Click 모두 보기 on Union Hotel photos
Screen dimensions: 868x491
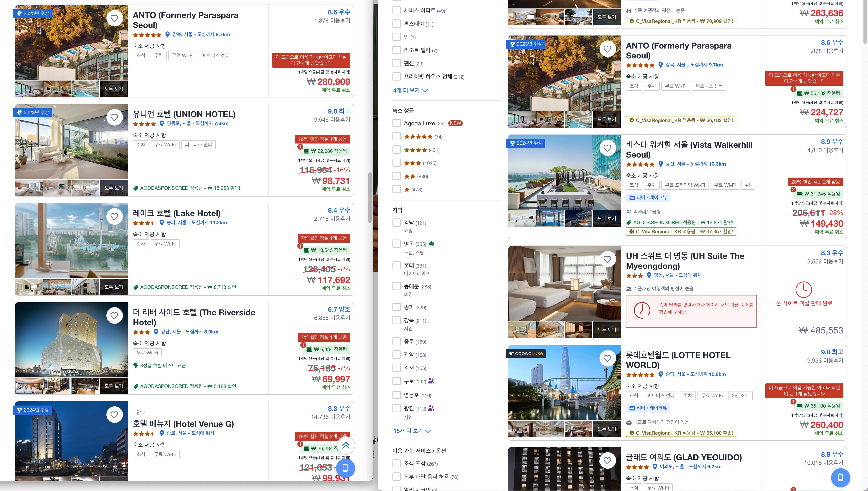click(x=113, y=188)
